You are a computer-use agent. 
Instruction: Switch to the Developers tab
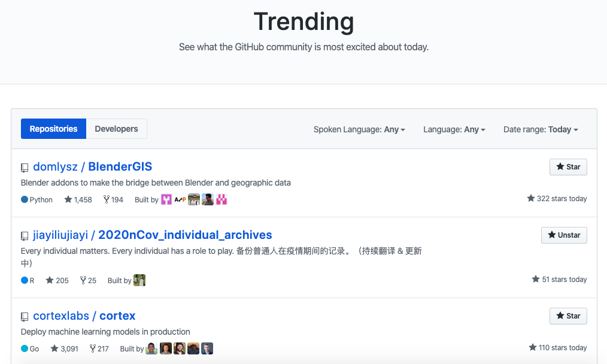(x=116, y=129)
